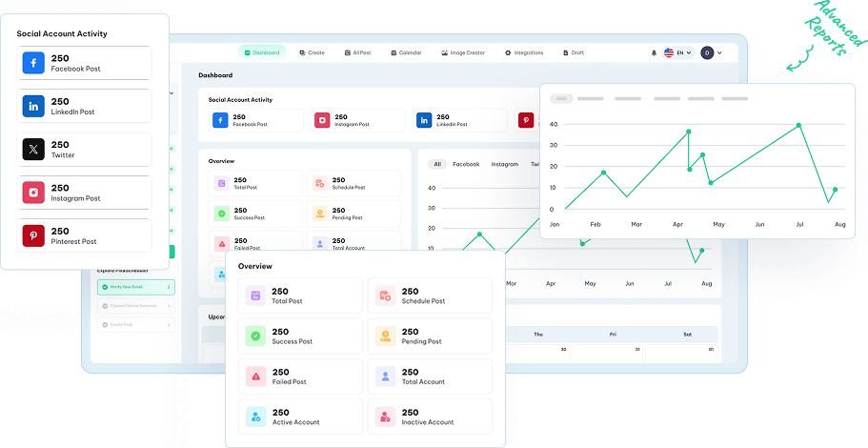
Task: Open notifications via the bell icon
Action: pos(654,52)
